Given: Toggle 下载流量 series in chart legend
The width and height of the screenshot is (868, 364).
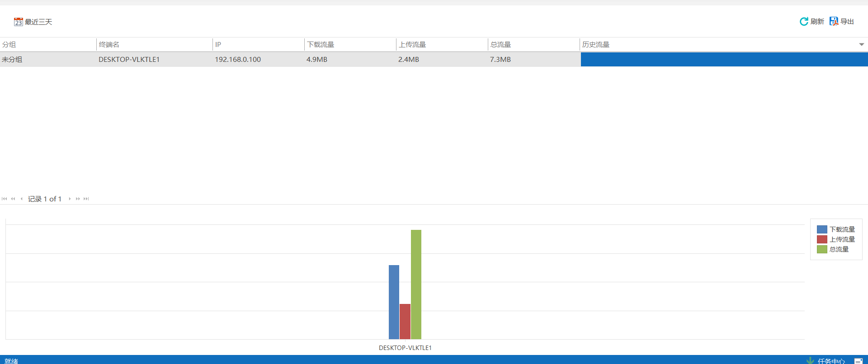Looking at the screenshot, I should tap(842, 229).
